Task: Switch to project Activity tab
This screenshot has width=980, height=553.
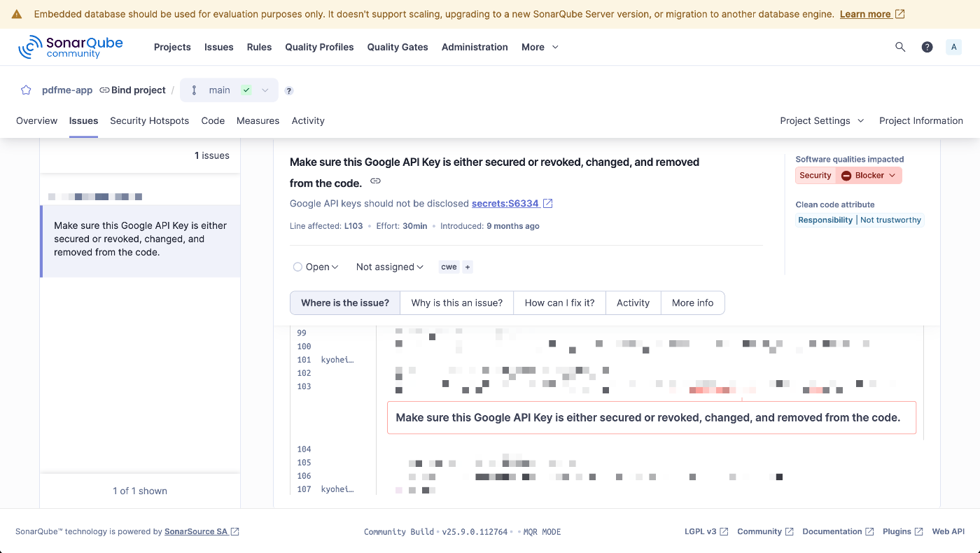Action: point(308,120)
